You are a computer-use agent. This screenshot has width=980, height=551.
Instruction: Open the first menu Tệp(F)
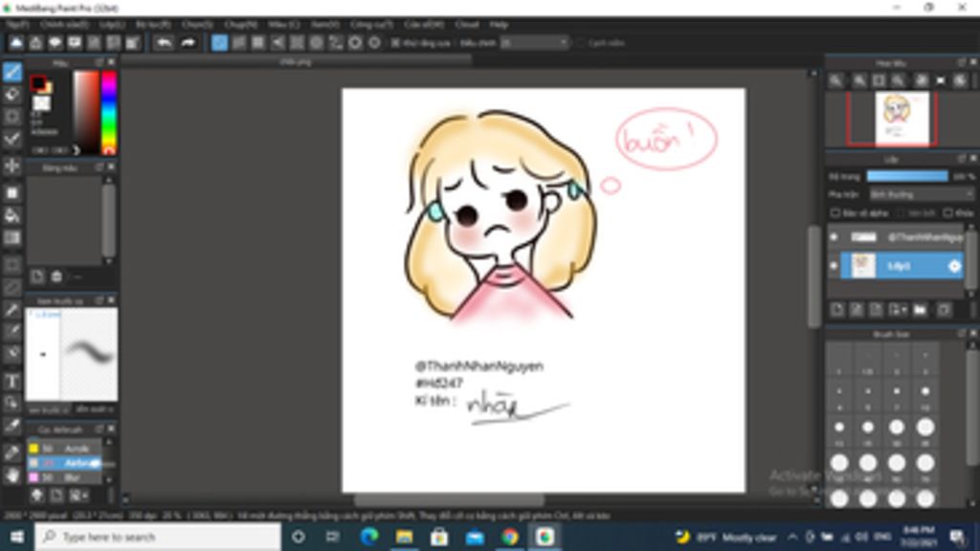17,24
